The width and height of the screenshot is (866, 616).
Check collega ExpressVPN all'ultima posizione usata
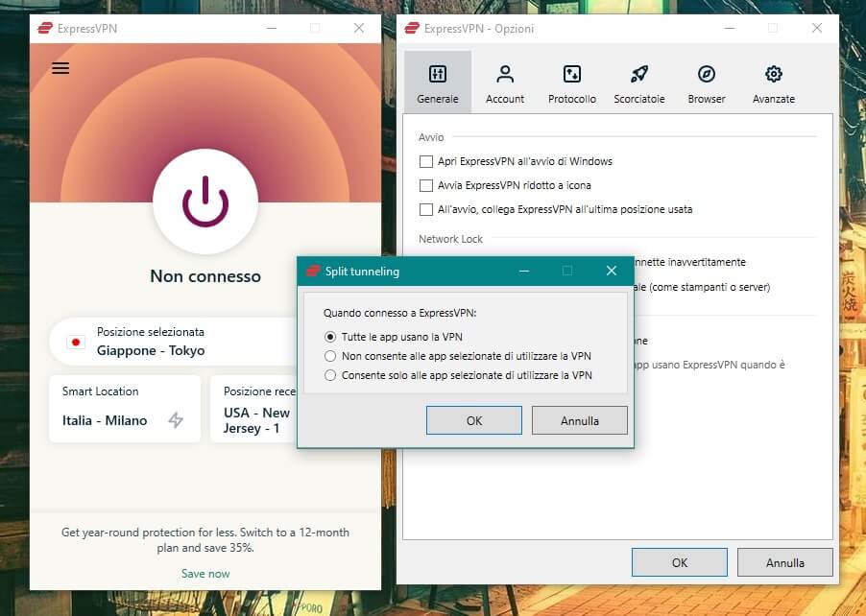tap(426, 209)
